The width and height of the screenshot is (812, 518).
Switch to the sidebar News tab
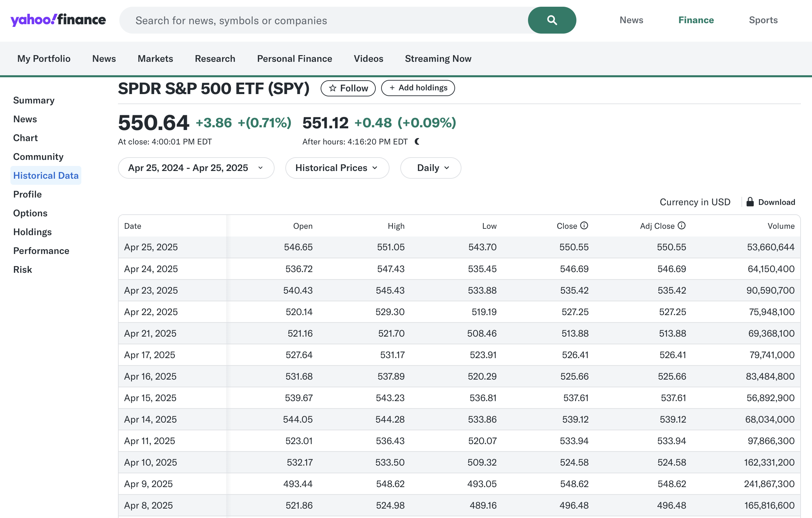pyautogui.click(x=25, y=119)
